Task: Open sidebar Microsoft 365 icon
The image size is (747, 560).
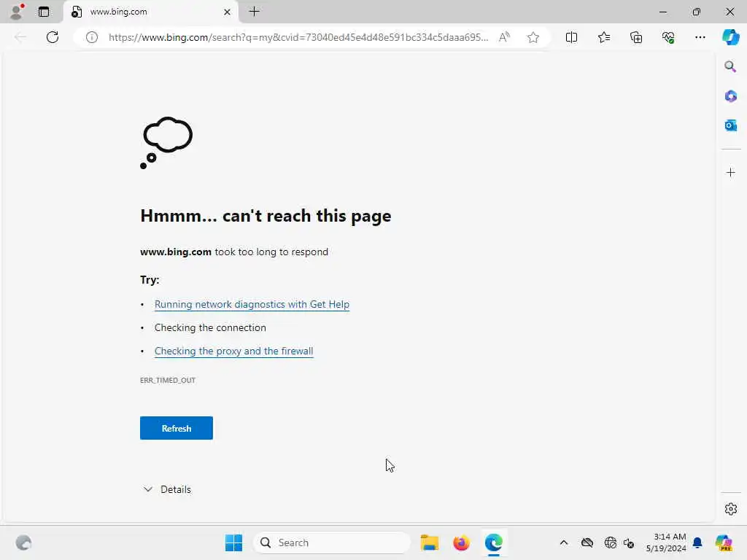Action: tap(730, 96)
